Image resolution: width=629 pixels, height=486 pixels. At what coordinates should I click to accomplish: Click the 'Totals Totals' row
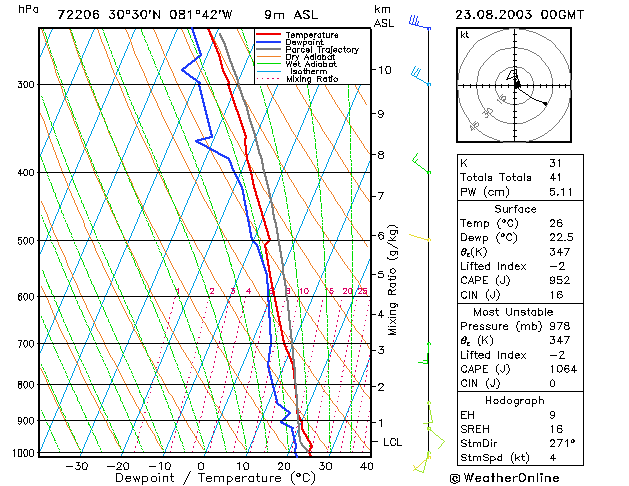tap(520, 177)
